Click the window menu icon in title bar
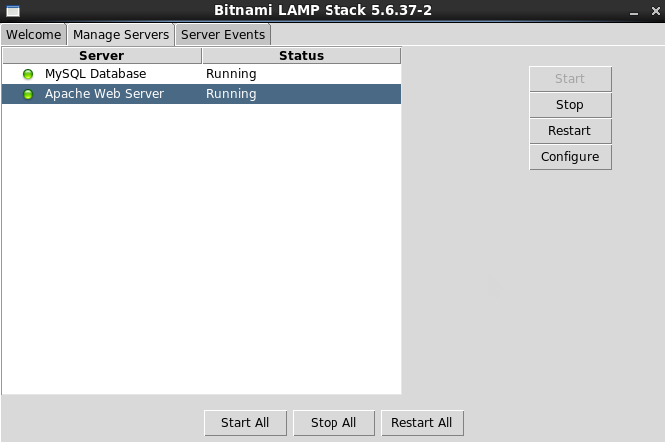 pos(13,11)
